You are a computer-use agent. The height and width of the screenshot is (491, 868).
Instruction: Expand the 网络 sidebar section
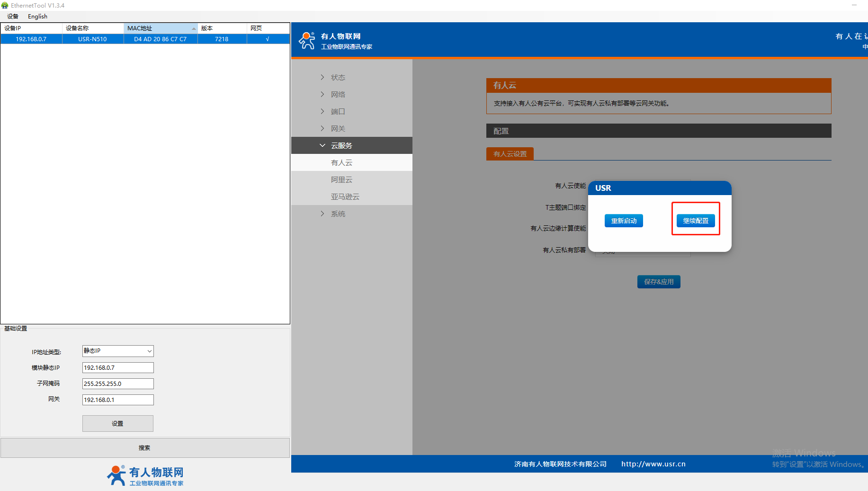[352, 94]
